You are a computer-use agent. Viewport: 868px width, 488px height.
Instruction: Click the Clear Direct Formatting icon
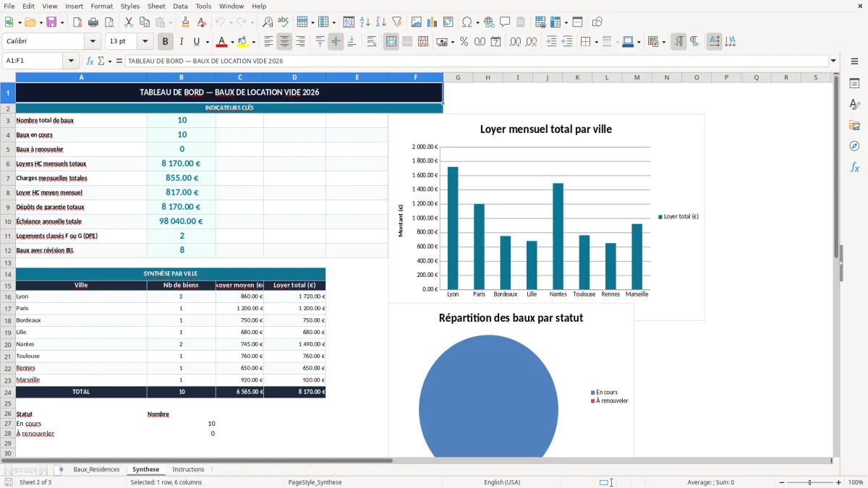201,22
